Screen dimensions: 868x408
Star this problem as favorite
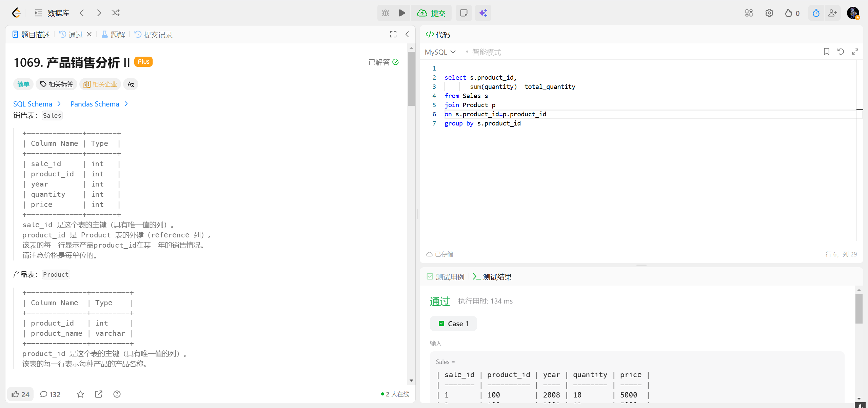(x=80, y=394)
